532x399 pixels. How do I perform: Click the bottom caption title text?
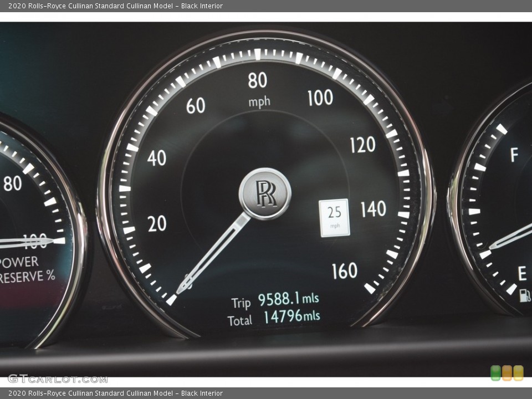point(115,393)
